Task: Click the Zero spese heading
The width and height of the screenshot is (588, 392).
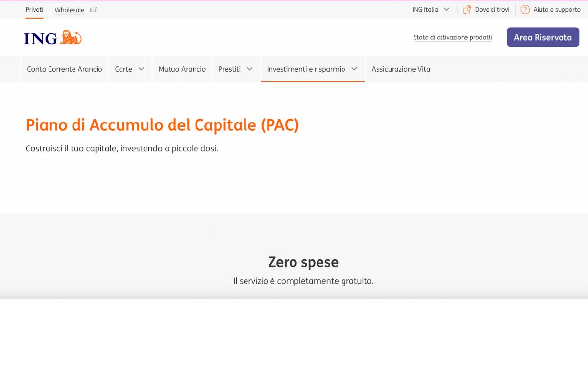Action: coord(303,262)
